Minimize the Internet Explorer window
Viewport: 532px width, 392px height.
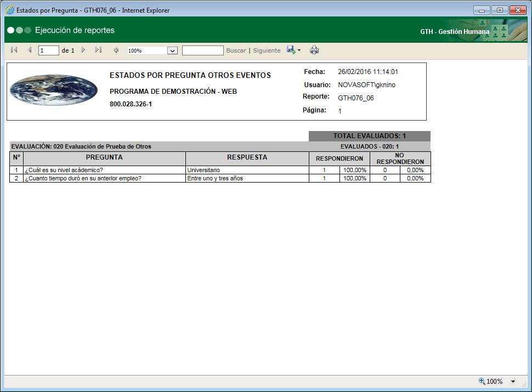click(482, 10)
